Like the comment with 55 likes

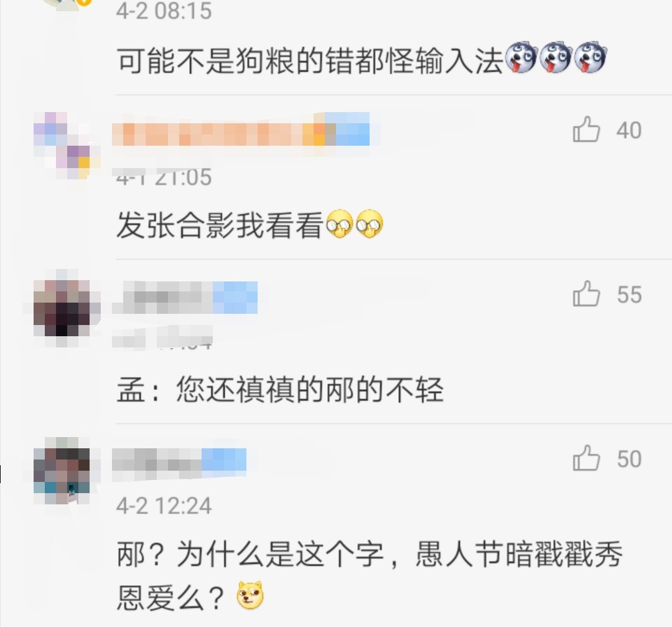586,294
